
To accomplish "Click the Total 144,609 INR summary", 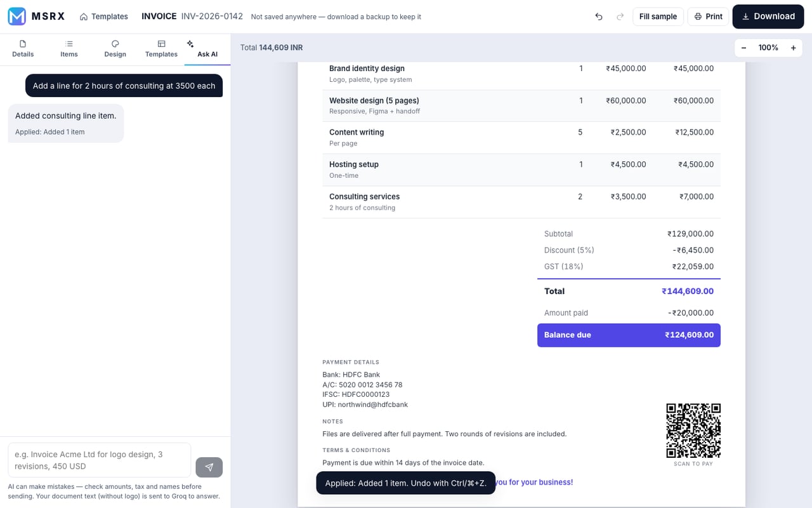I will (x=272, y=48).
